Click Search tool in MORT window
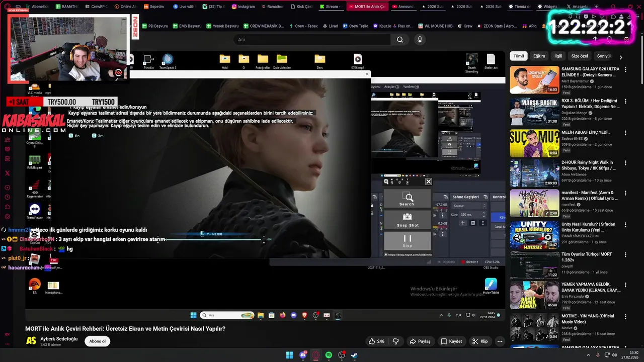This screenshot has height=362, width=644. coord(407,199)
